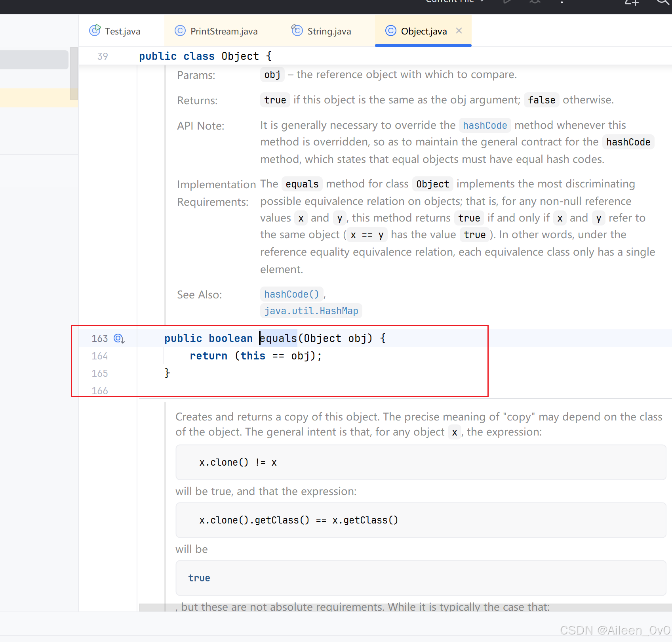
Task: Click the Object.java class icon
Action: [391, 31]
